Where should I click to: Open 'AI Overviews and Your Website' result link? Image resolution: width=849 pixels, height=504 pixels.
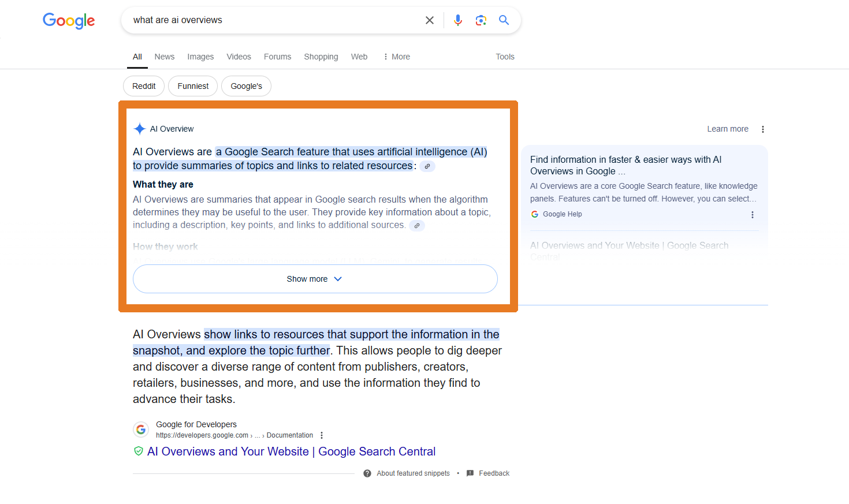point(292,451)
